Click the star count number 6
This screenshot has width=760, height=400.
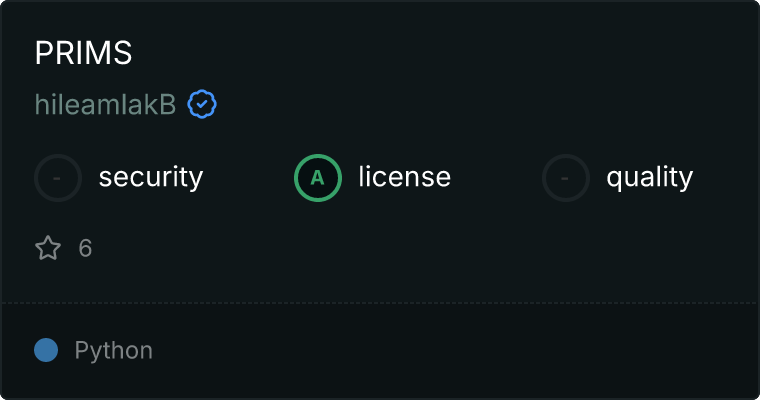(x=85, y=248)
